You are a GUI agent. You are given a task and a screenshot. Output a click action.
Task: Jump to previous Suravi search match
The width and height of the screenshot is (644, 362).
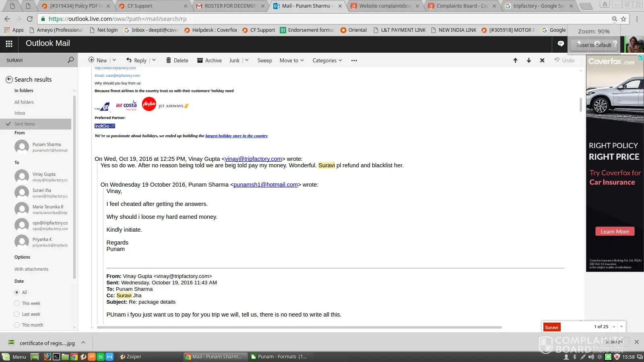[614, 327]
